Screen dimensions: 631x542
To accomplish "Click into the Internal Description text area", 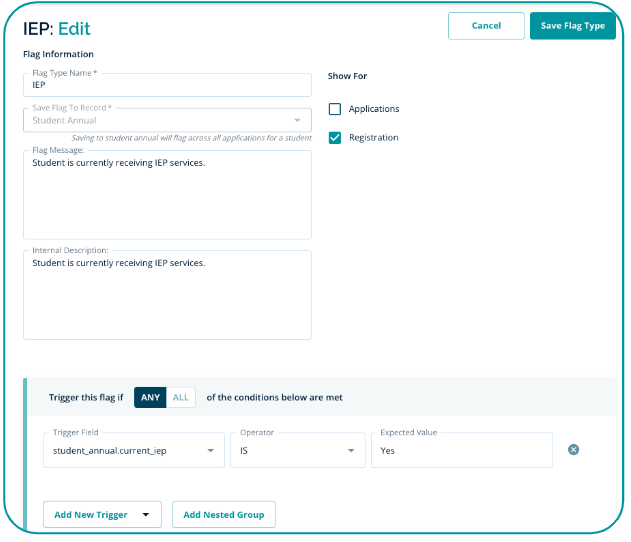I will coord(167,300).
